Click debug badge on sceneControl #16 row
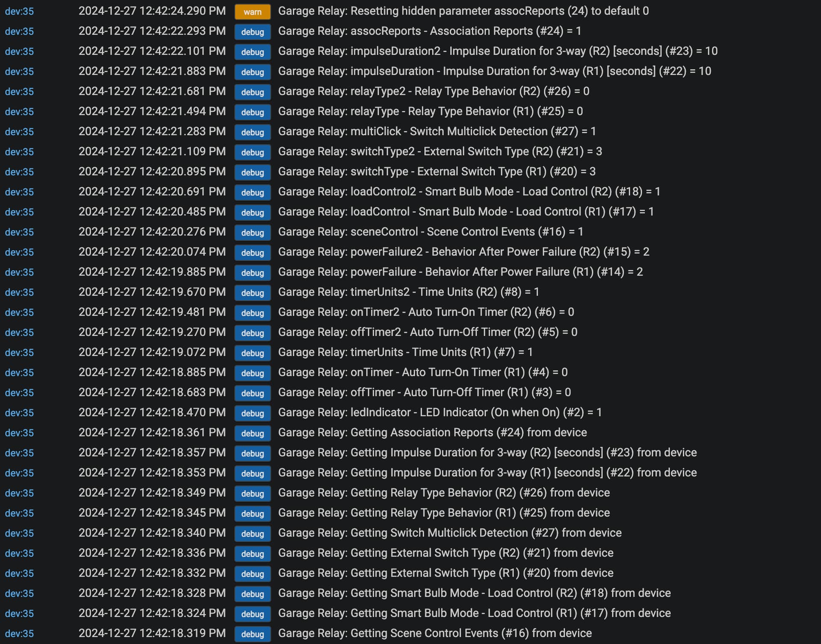 click(x=252, y=233)
